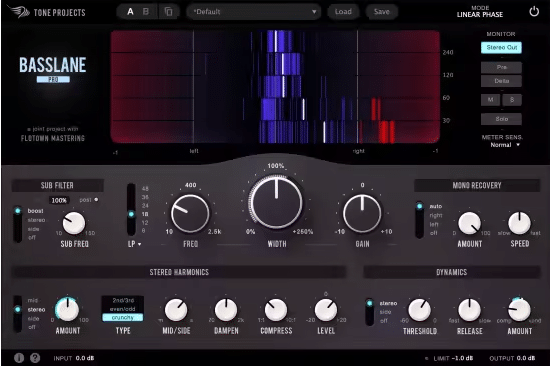
Task: Set sub filter mode to side
Action: pyautogui.click(x=33, y=229)
